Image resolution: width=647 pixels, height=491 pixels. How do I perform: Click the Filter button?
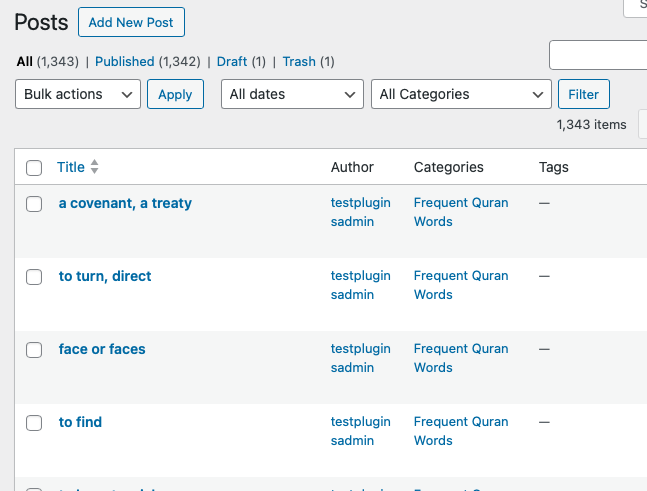(583, 94)
